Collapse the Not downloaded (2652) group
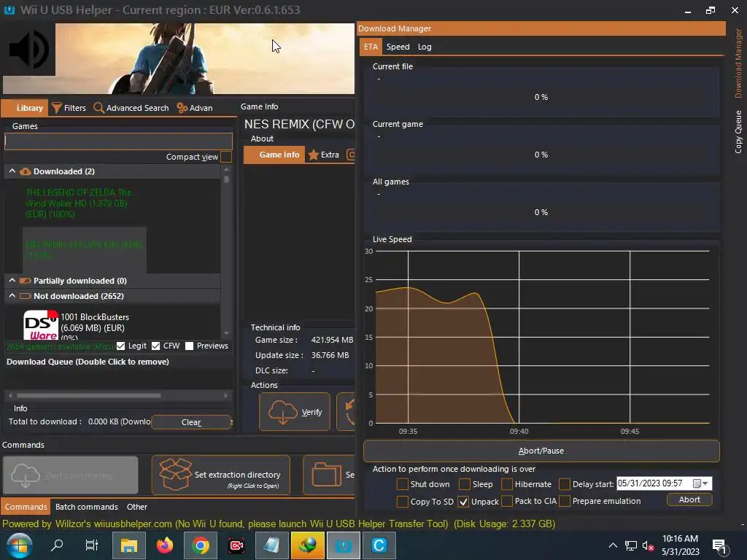This screenshot has width=747, height=560. click(12, 296)
